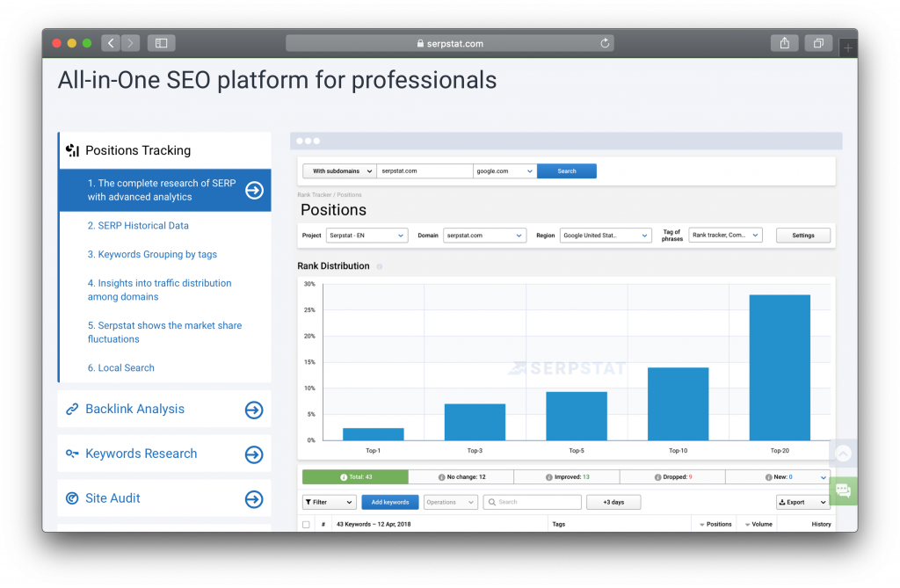Click info icon beside No change: 12
Viewport: 900px width, 588px height.
click(441, 477)
